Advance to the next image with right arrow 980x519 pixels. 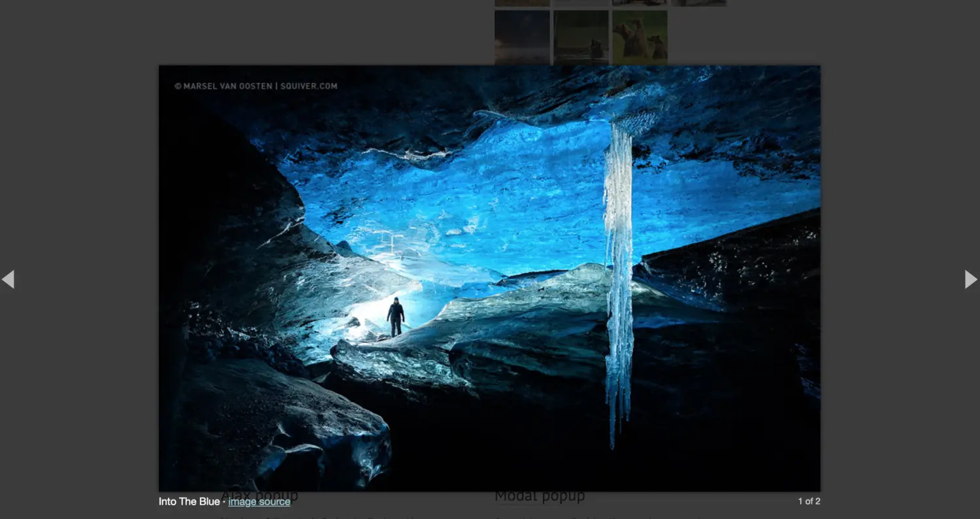(x=971, y=279)
